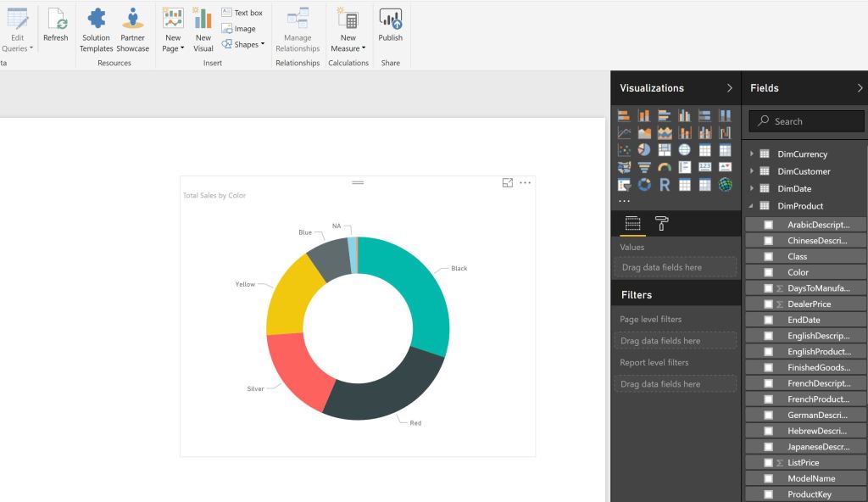Select the R script visual icon

click(x=665, y=184)
